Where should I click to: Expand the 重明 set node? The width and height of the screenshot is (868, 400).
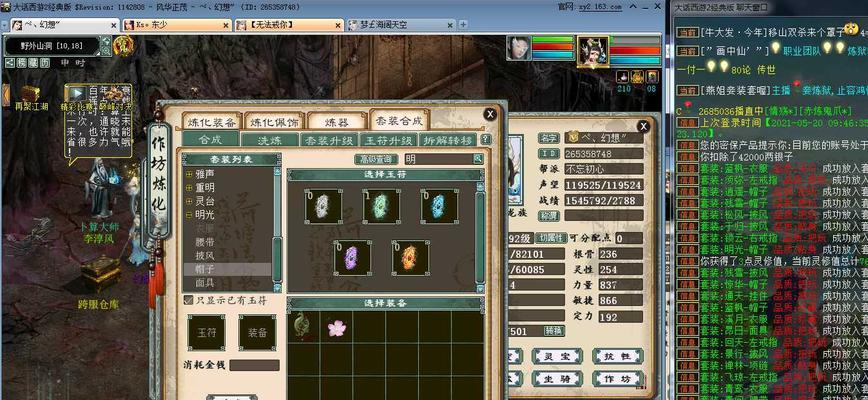(x=189, y=188)
